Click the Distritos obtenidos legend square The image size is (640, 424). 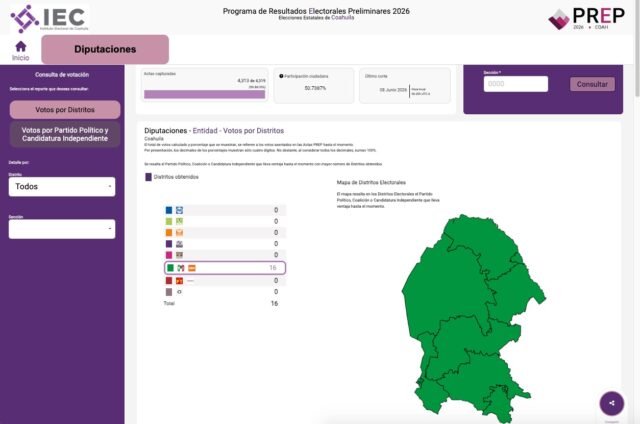click(x=149, y=177)
